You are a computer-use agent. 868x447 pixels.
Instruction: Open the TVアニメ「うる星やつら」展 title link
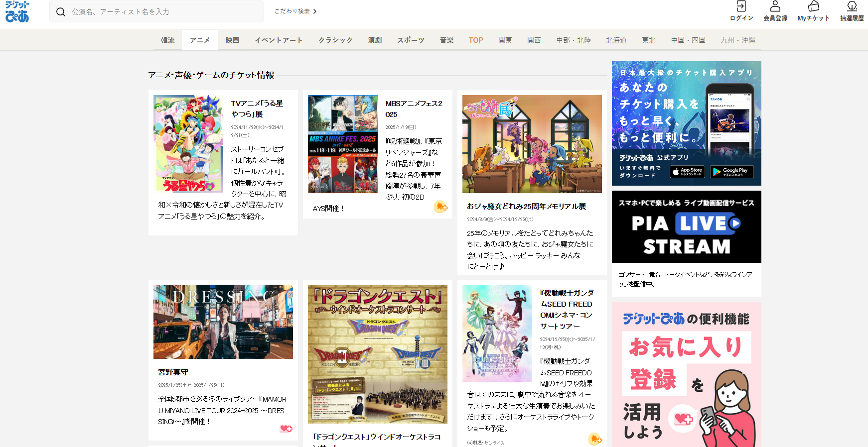pyautogui.click(x=257, y=109)
